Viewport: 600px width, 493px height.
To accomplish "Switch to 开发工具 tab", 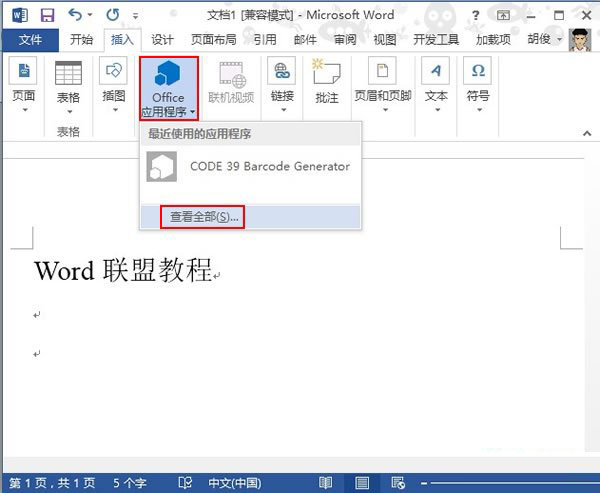I will pos(436,39).
